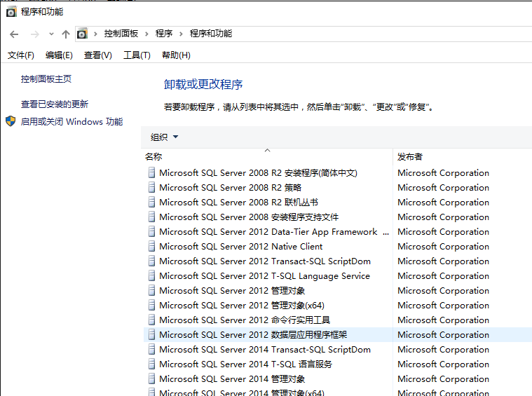Expand chevron after 控制面板 in address bar
This screenshot has height=396, width=532.
tap(146, 34)
